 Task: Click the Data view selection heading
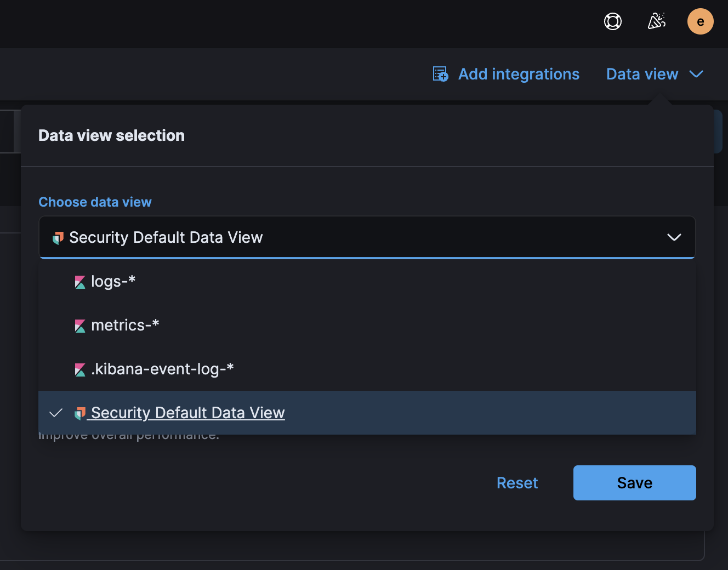point(111,135)
